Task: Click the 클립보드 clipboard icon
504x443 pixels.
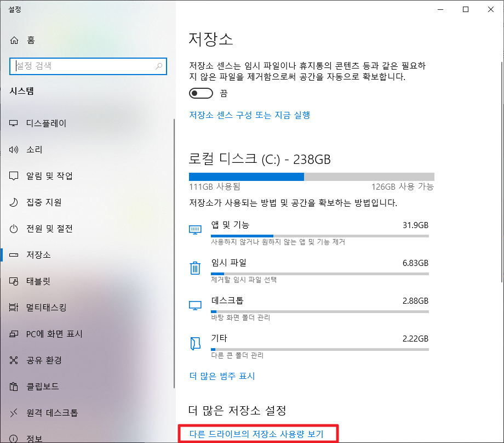Action: [x=14, y=387]
